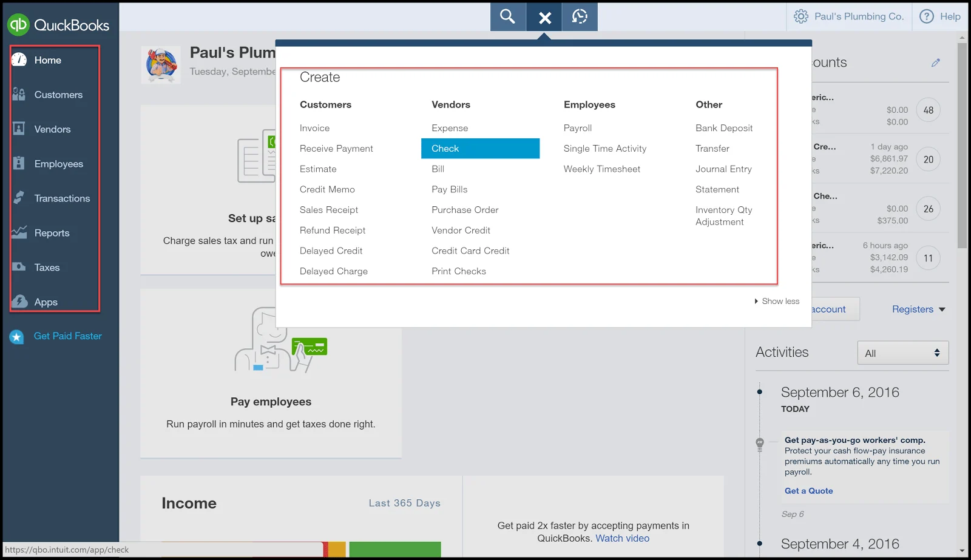Select Sales Receipt entry
Image resolution: width=971 pixels, height=560 pixels.
[x=329, y=210]
